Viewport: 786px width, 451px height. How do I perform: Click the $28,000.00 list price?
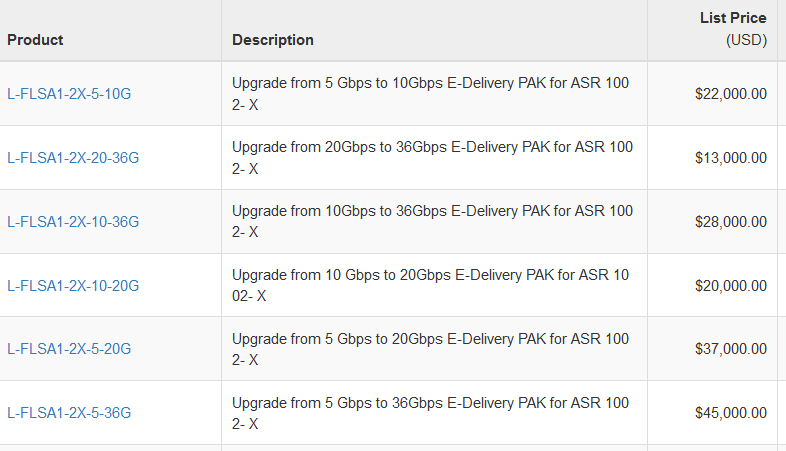[731, 222]
